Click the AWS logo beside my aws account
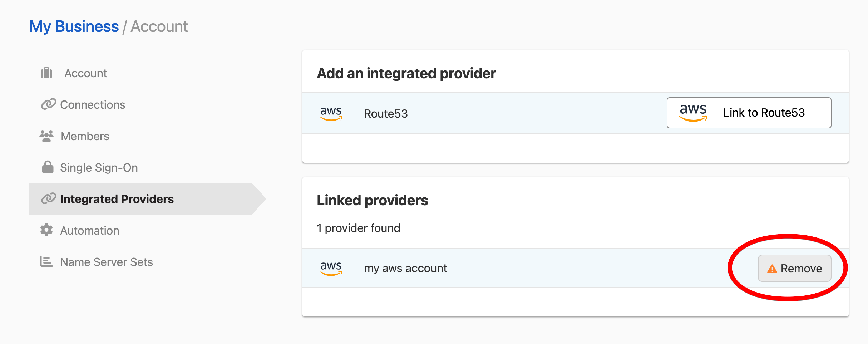The width and height of the screenshot is (868, 344). click(x=331, y=268)
